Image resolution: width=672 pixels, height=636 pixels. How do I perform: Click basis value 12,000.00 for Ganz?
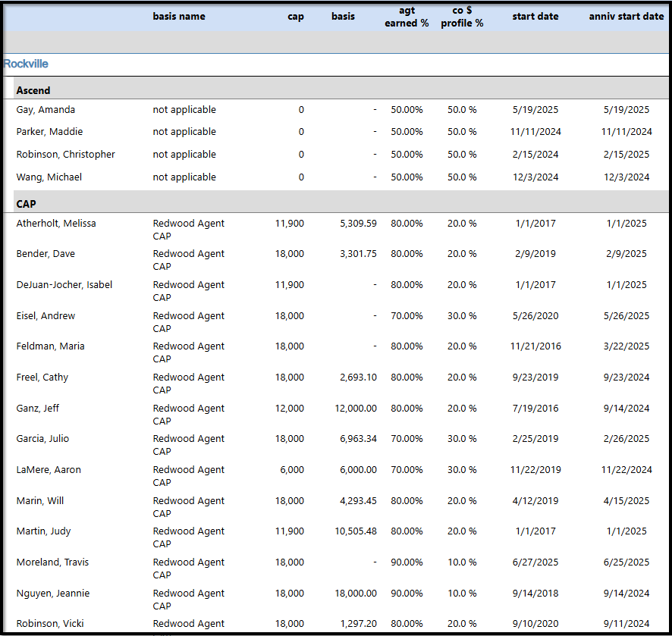(356, 408)
